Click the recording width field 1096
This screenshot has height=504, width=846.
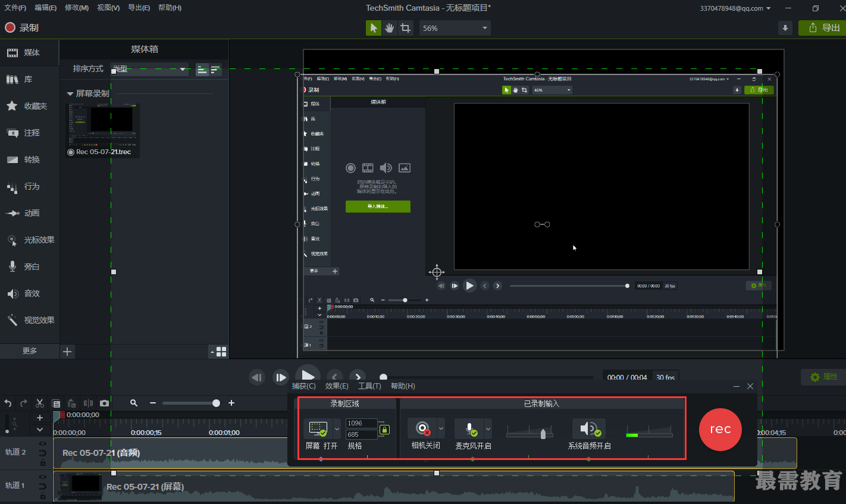[361, 424]
